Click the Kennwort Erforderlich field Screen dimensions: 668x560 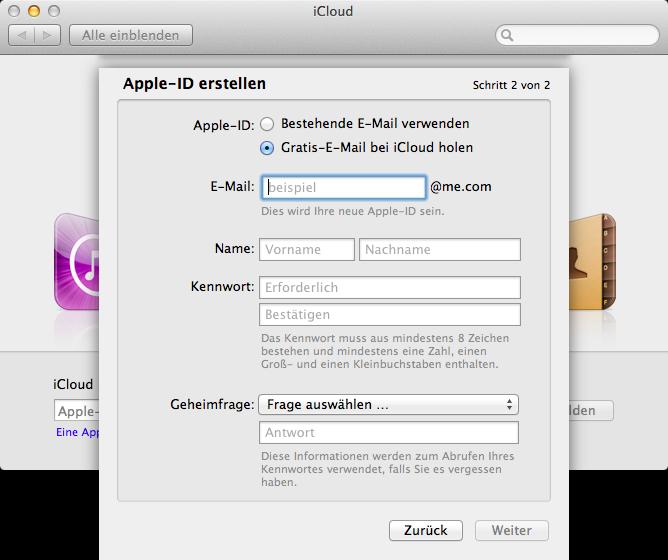point(390,287)
